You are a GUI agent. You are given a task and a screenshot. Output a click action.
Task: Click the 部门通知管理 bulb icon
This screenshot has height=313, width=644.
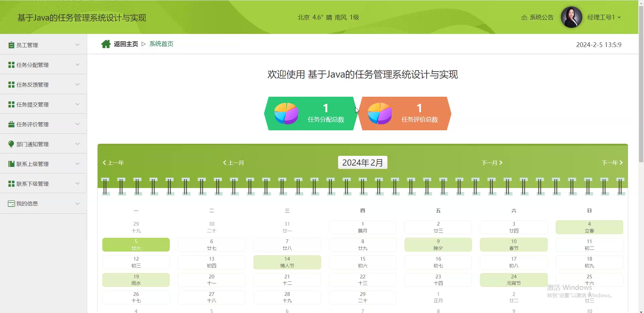[11, 144]
